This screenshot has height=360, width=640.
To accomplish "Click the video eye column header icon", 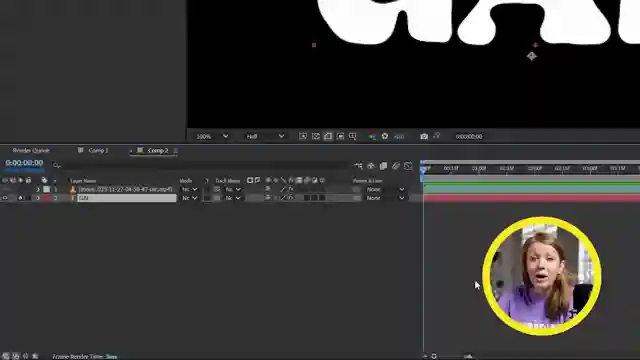I will [5, 180].
